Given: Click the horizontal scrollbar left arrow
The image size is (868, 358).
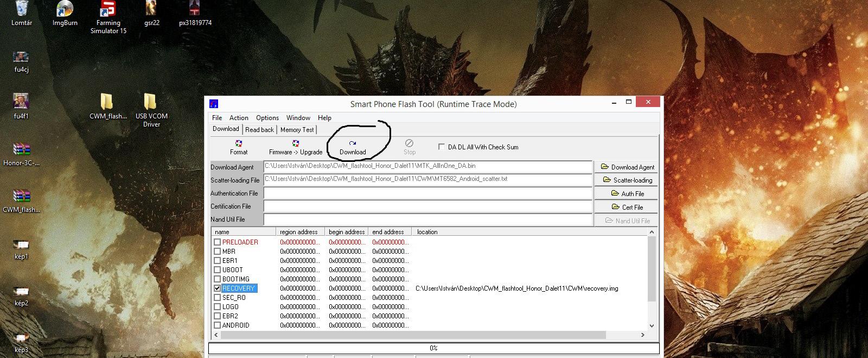Looking at the screenshot, I should coord(216,335).
